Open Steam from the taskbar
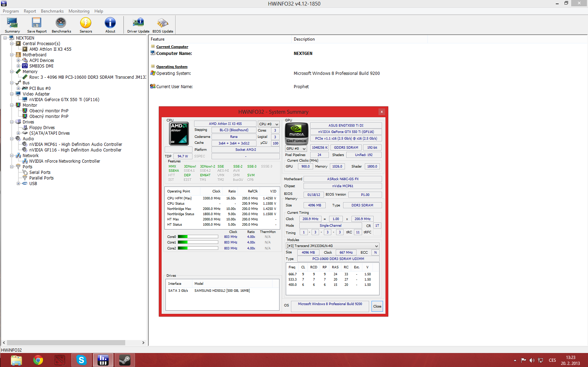The image size is (588, 367). [125, 360]
